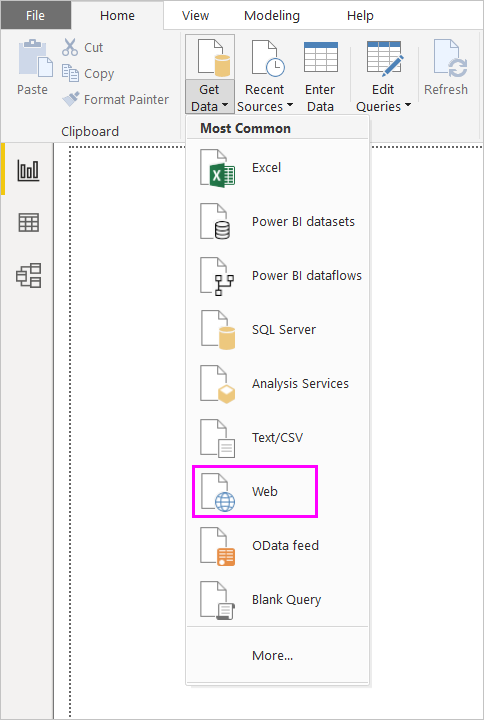This screenshot has height=720, width=484.
Task: Click the Power BI datasets icon
Action: point(215,222)
